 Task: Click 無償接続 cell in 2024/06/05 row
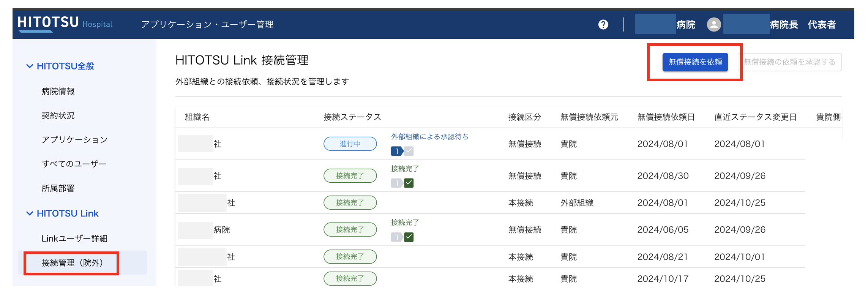[x=525, y=230]
